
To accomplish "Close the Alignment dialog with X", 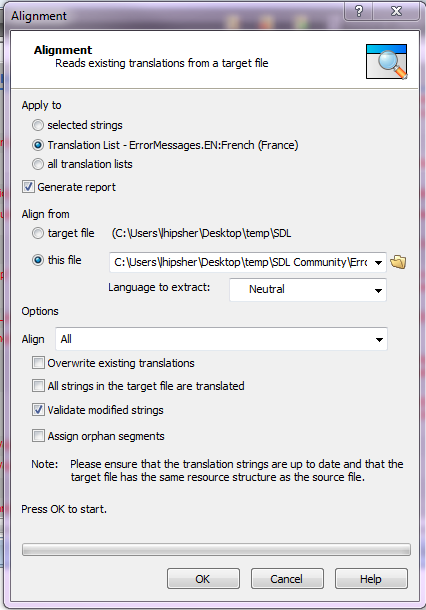I will (x=396, y=11).
